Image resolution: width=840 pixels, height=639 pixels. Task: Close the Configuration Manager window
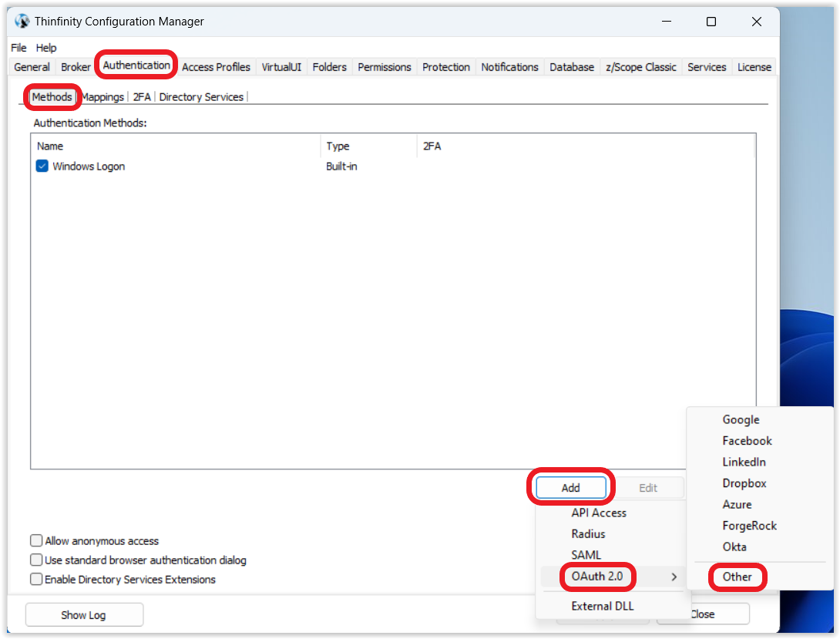(x=757, y=22)
